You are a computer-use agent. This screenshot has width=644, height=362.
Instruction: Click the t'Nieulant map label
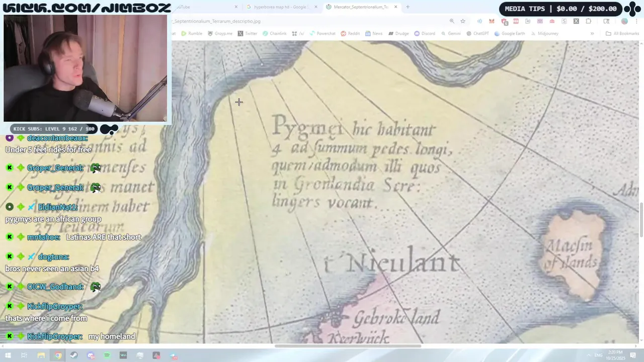pyautogui.click(x=392, y=261)
